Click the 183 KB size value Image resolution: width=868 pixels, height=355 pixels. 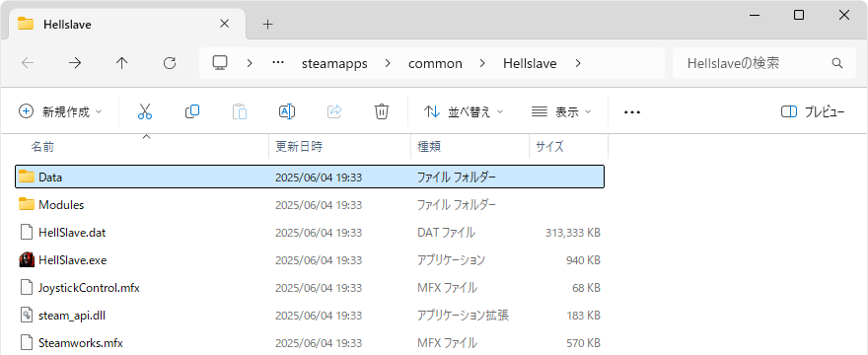click(584, 316)
